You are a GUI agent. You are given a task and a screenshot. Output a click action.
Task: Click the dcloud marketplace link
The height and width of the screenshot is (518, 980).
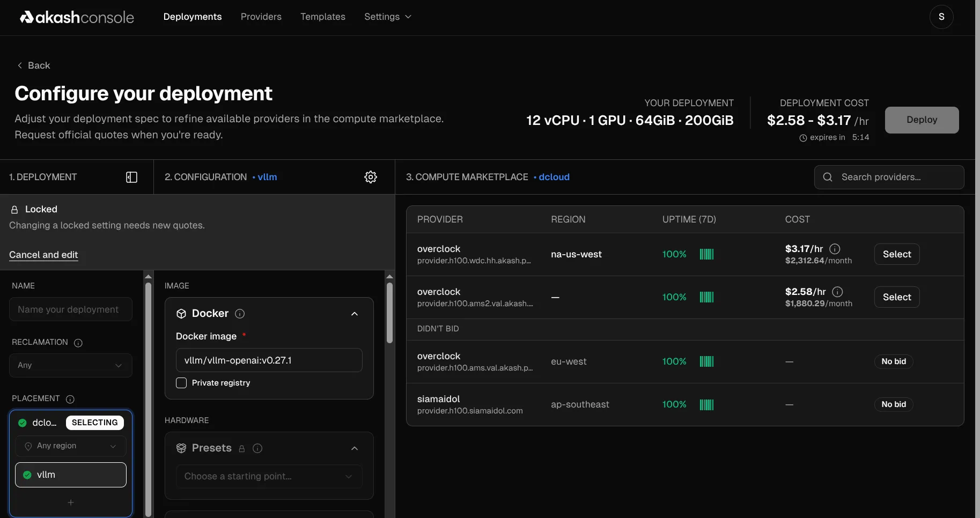pos(554,177)
